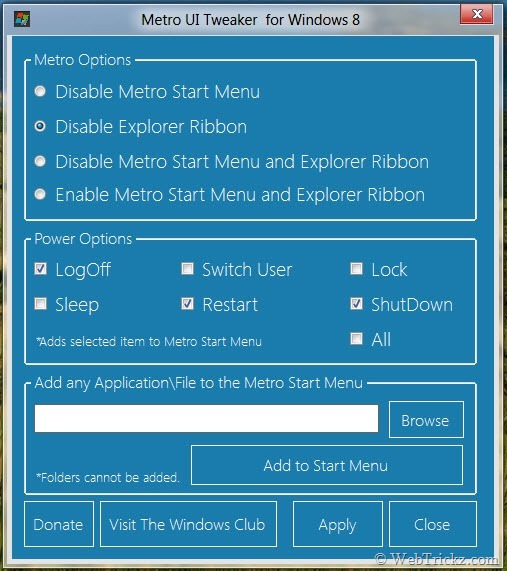The width and height of the screenshot is (507, 571).
Task: Click the application file path field
Action: (x=206, y=418)
